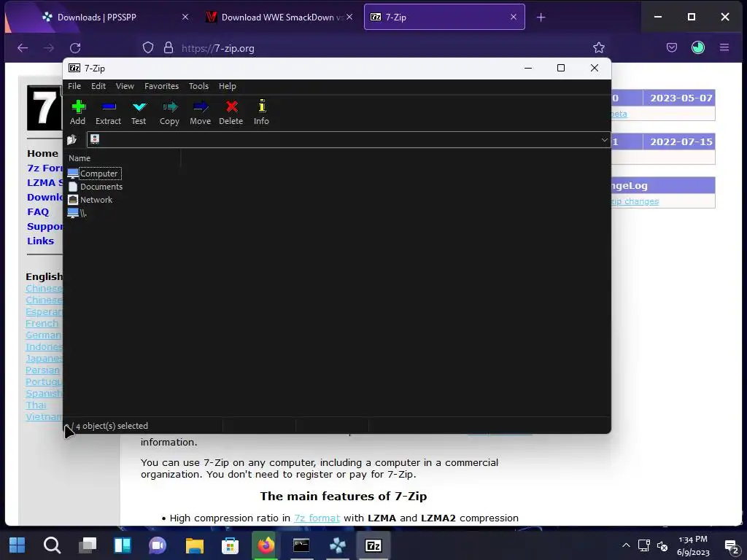
Task: Open the Firefox hamburger menu
Action: click(724, 47)
